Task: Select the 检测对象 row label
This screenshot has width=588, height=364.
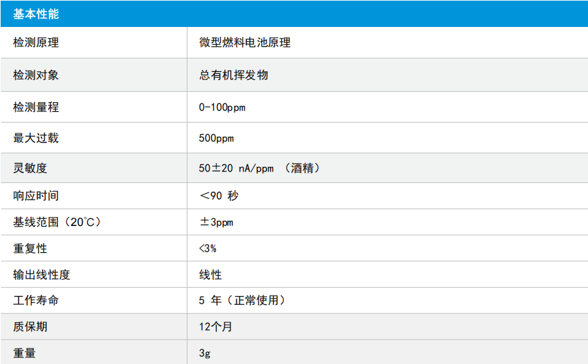Action: [36, 75]
